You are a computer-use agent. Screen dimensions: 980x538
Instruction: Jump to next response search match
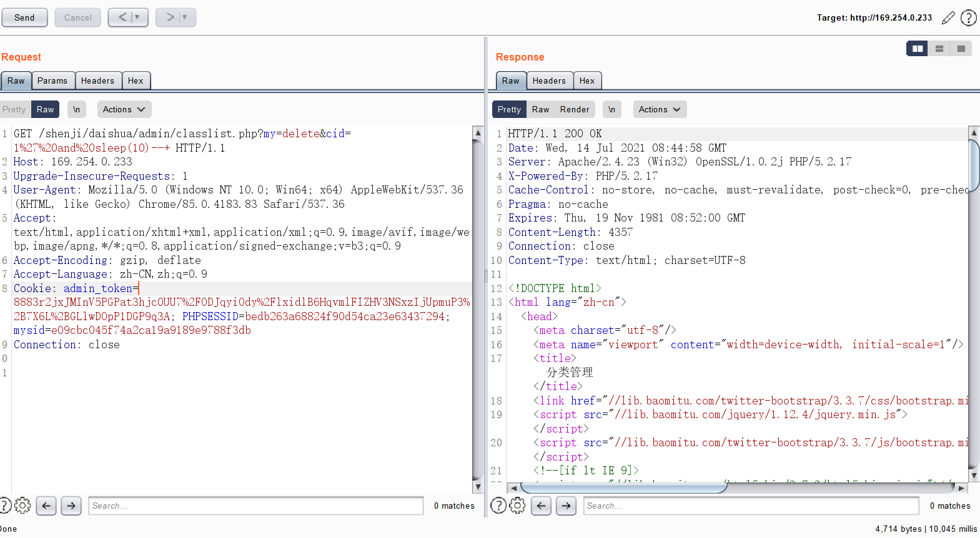[x=567, y=506]
